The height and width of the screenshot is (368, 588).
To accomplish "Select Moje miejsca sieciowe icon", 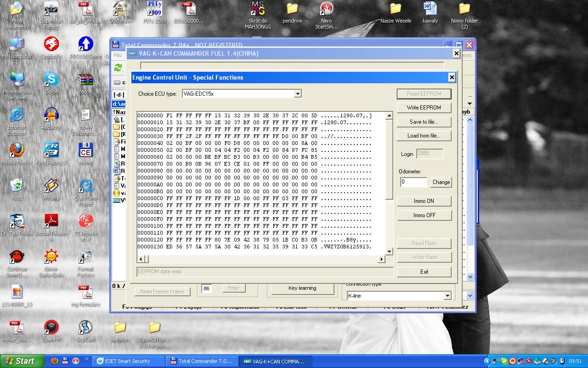I will [17, 86].
